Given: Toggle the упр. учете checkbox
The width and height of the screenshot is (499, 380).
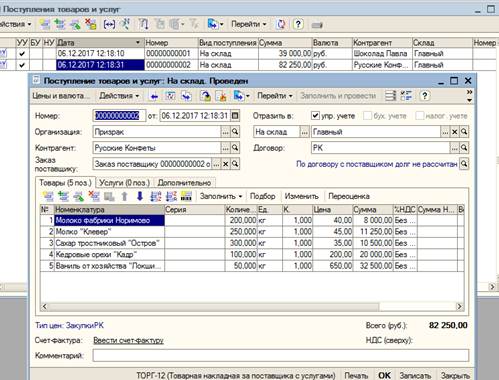Looking at the screenshot, I should coord(315,116).
